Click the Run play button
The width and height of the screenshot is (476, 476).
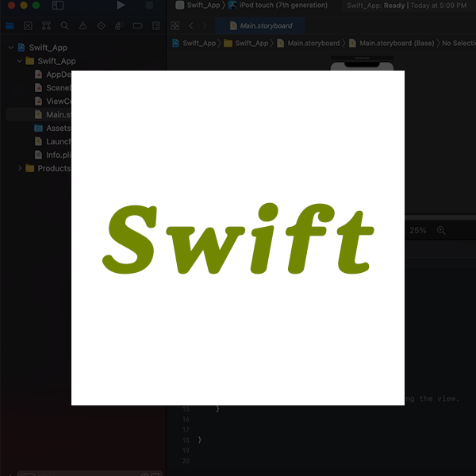121,6
